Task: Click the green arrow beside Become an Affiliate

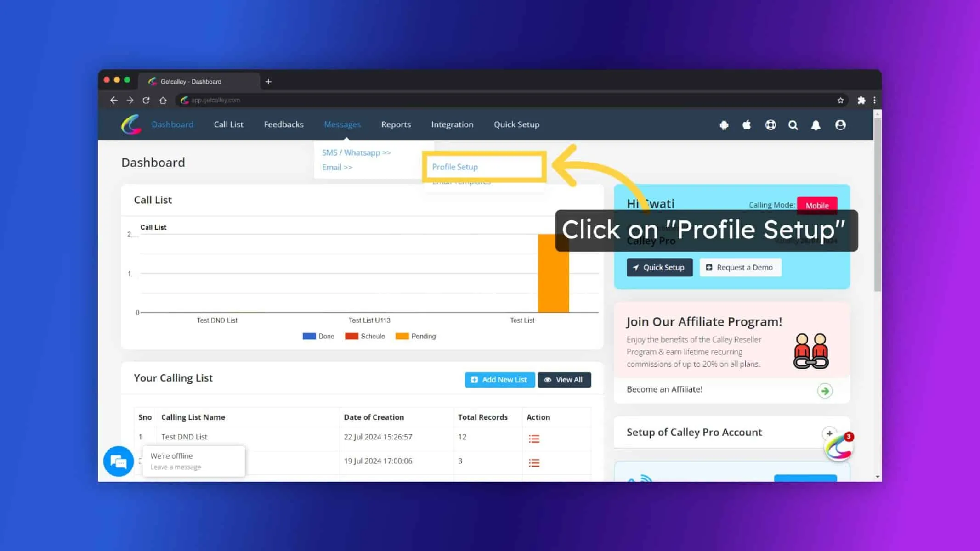Action: tap(825, 391)
